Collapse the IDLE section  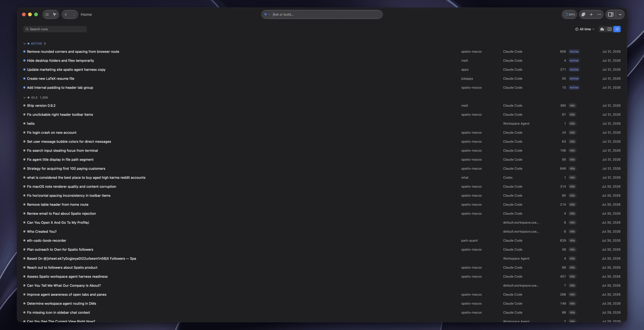pyautogui.click(x=25, y=98)
